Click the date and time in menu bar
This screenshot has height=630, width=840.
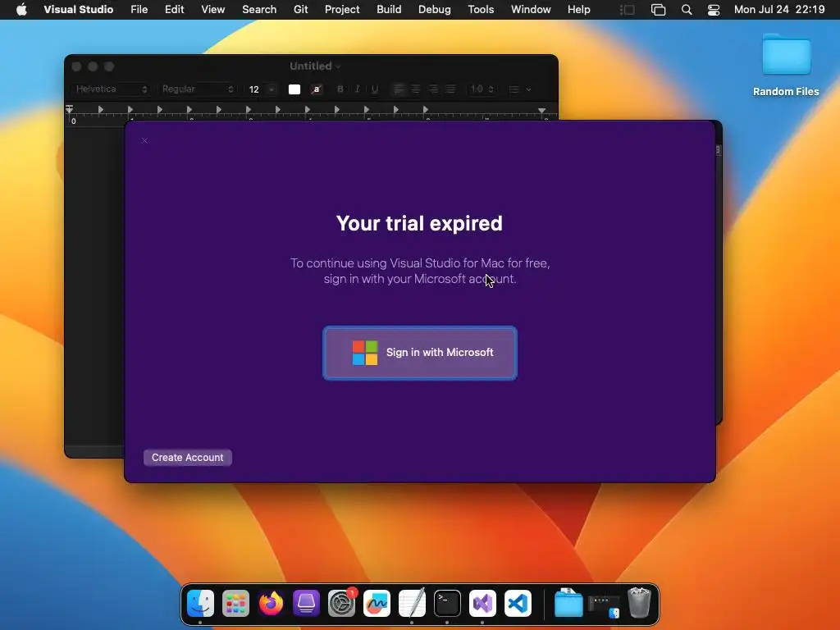[779, 10]
